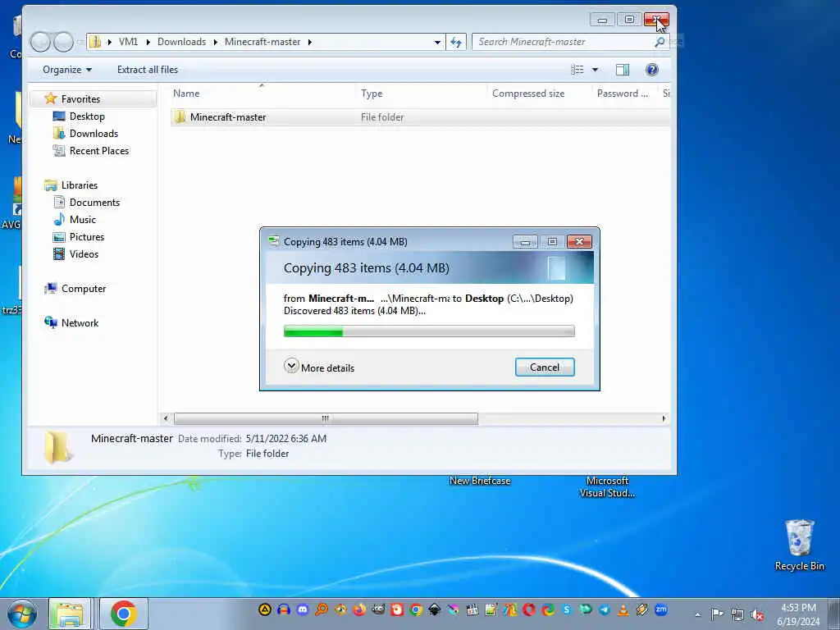Expand the arrow after Downloads in address bar

click(216, 42)
